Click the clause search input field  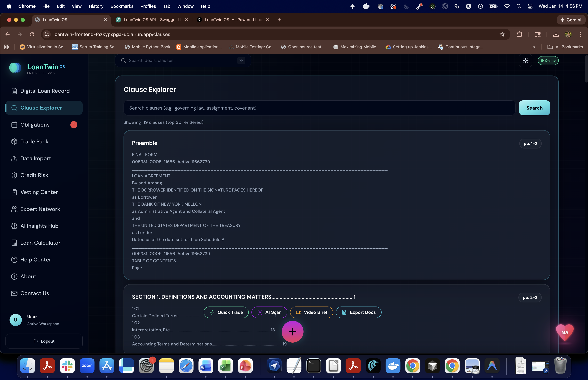pos(319,108)
